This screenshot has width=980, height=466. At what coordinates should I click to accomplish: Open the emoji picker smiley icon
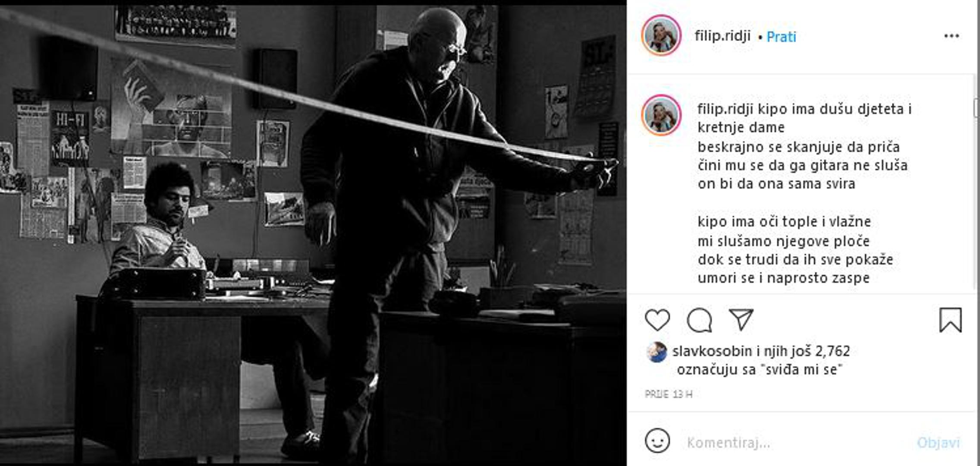657,441
